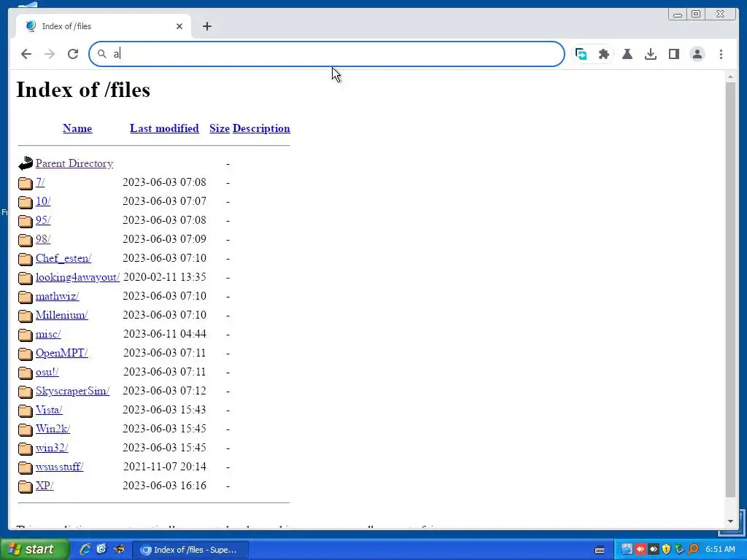Select the Index of /files tab
The image size is (747, 560).
[104, 26]
